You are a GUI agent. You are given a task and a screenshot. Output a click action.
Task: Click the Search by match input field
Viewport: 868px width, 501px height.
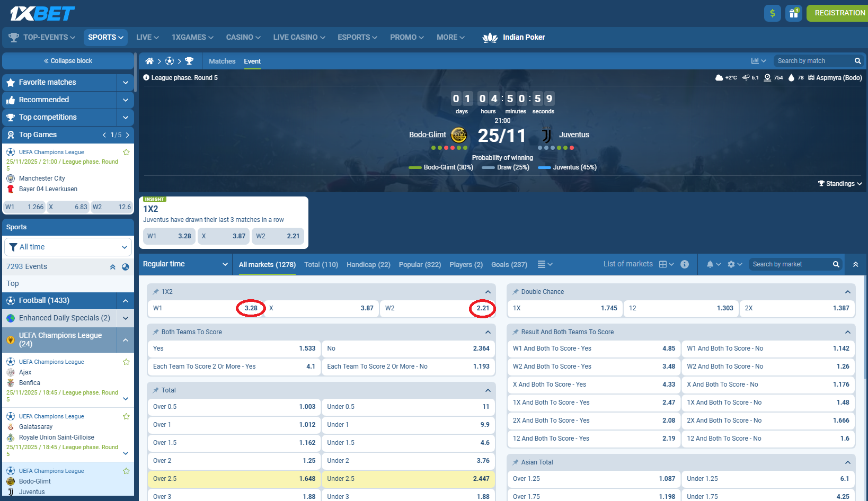pyautogui.click(x=811, y=60)
